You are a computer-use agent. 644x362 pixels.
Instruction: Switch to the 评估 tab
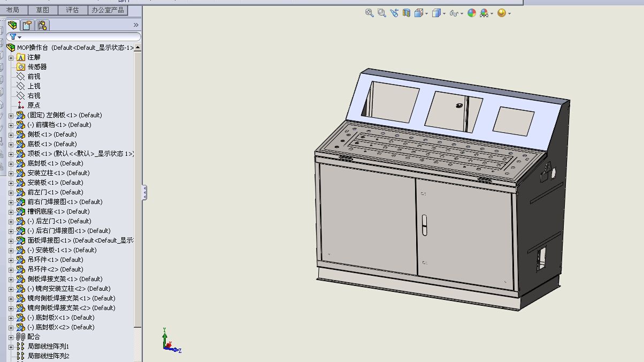[72, 10]
